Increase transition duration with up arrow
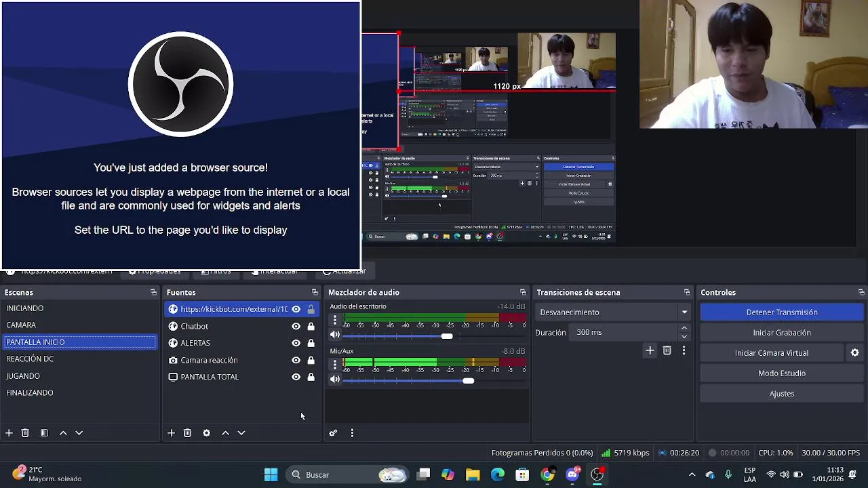The height and width of the screenshot is (488, 868). coord(684,328)
